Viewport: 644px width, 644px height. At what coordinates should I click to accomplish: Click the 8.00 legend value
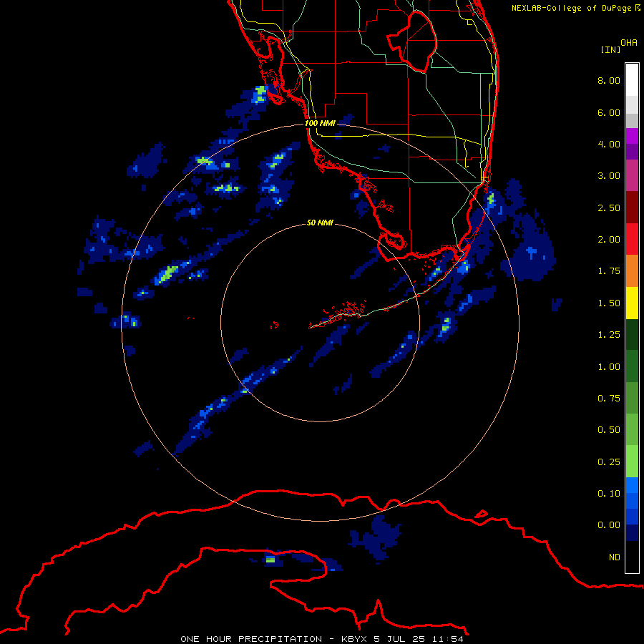click(x=609, y=80)
